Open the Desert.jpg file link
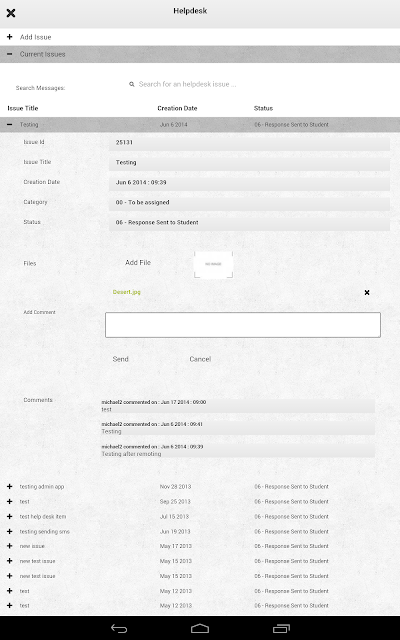 click(x=127, y=292)
